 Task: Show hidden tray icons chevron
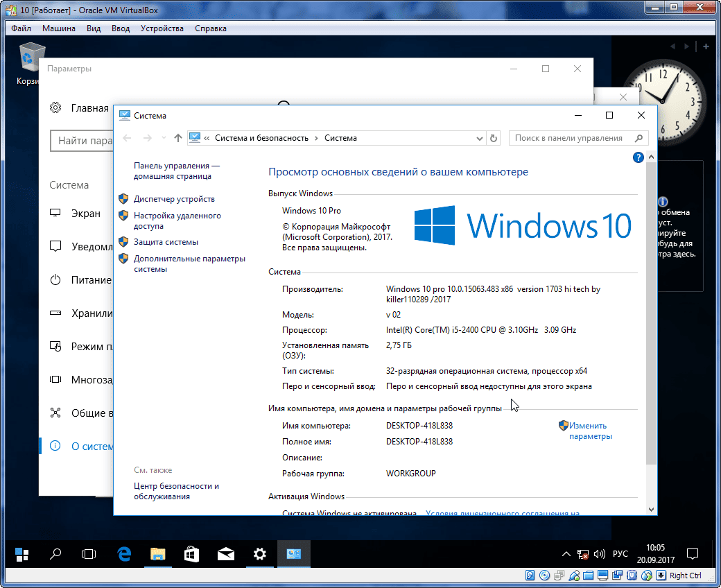point(566,555)
